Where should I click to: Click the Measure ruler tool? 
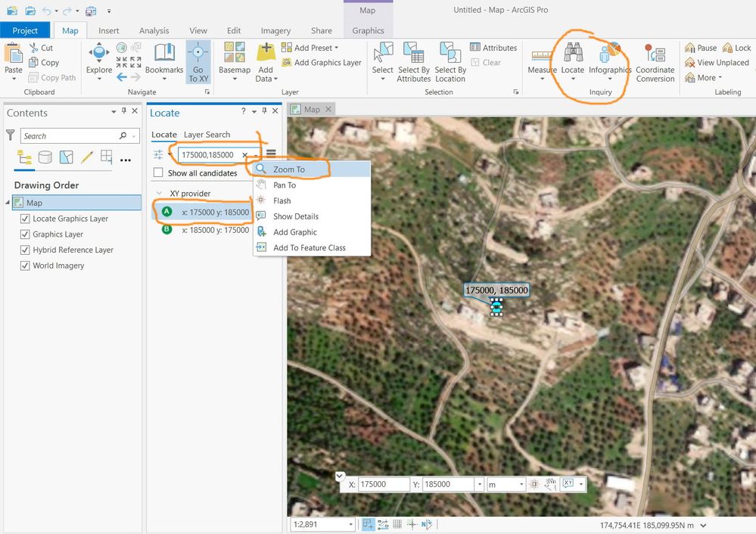(x=542, y=62)
